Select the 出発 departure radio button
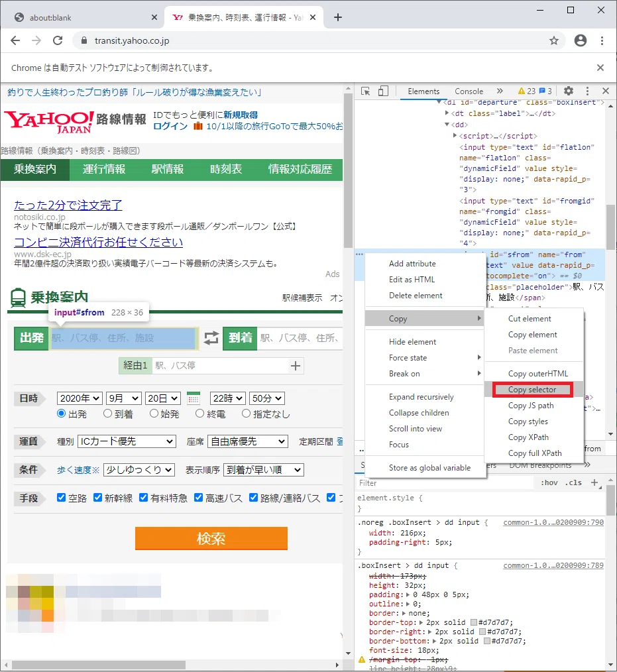617x672 pixels. pyautogui.click(x=61, y=414)
